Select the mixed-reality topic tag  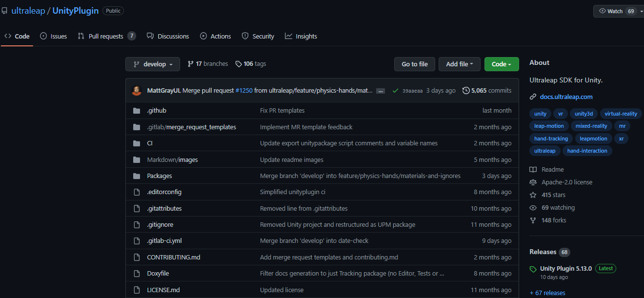coord(591,126)
